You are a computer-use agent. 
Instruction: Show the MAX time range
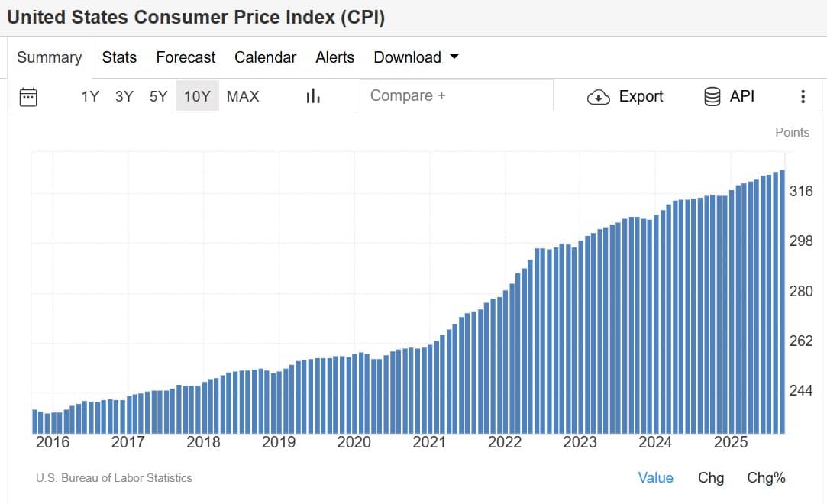(243, 96)
